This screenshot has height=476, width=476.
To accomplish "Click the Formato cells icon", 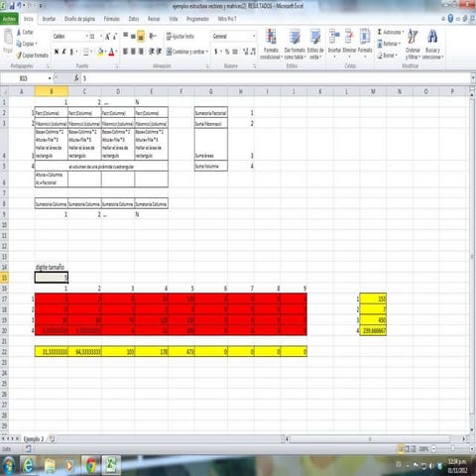I will (x=365, y=37).
